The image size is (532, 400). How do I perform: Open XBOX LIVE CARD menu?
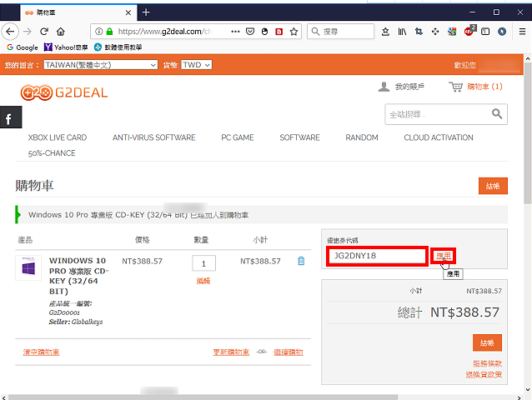58,137
